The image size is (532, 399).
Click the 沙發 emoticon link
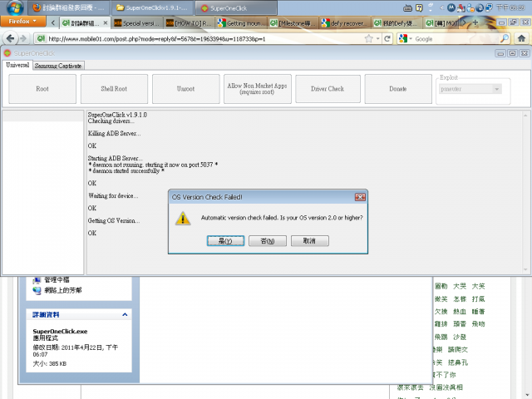[x=460, y=337]
